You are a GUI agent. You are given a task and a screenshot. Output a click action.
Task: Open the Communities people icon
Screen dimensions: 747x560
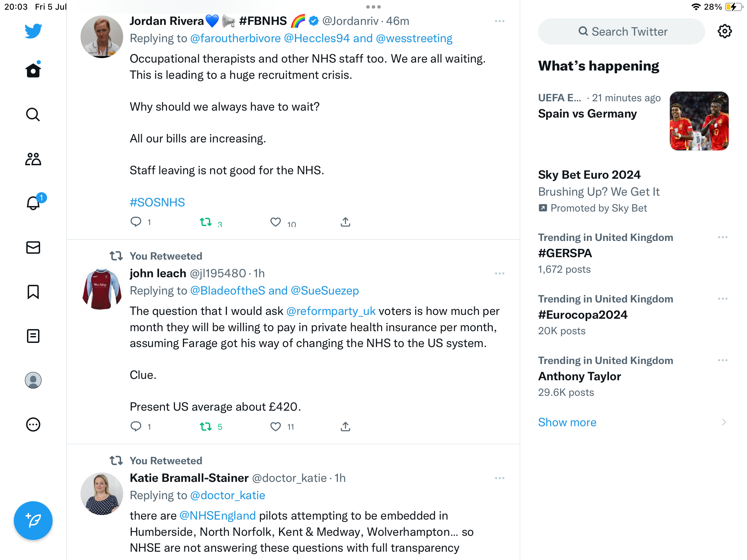33,159
